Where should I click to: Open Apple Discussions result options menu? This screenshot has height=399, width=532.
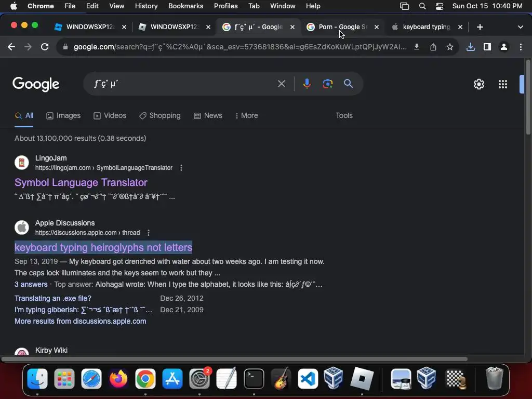pos(148,233)
